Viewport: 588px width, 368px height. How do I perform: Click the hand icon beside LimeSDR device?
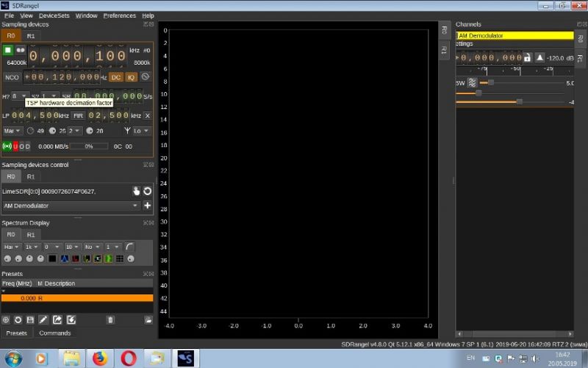[136, 191]
